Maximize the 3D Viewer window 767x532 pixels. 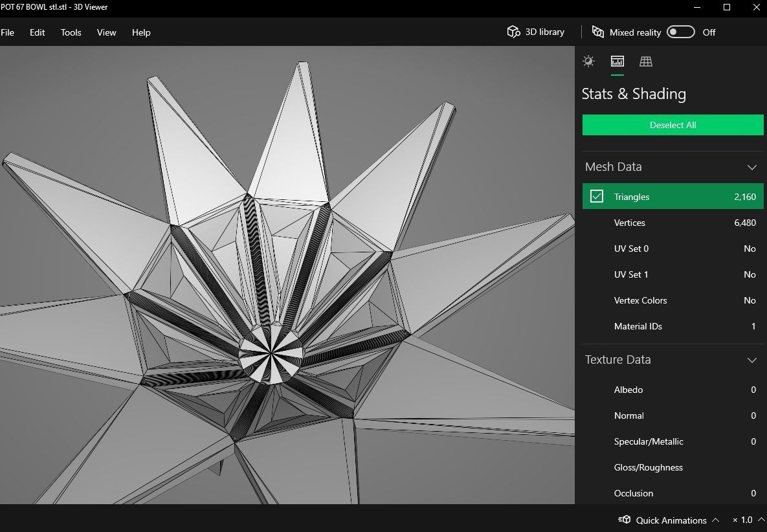point(727,7)
